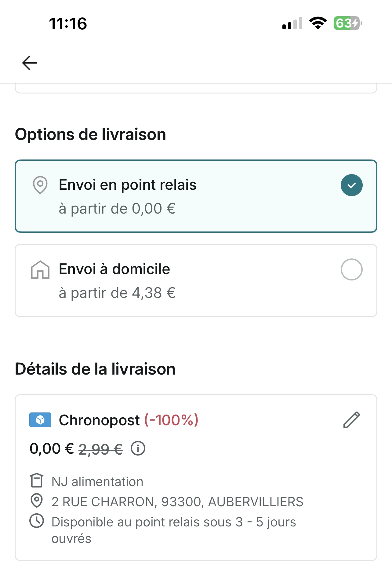Tap the struck-through 2,99 € price
Image resolution: width=392 pixels, height=575 pixels.
[101, 449]
